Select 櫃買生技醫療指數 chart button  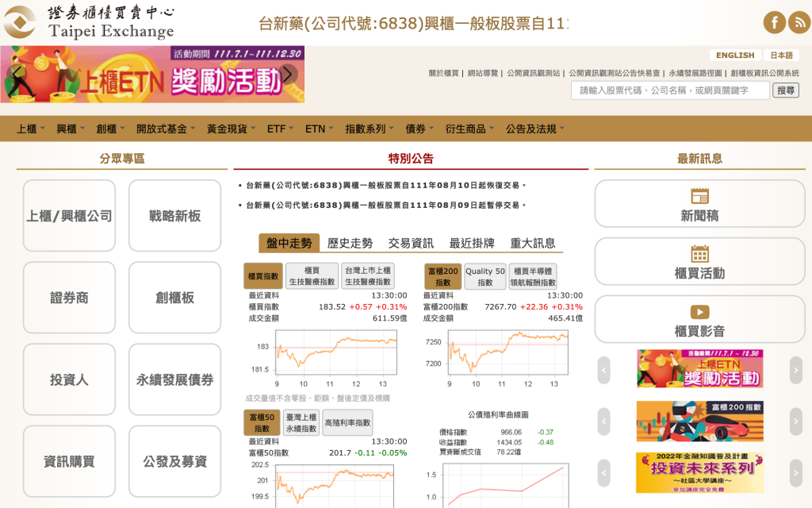tap(312, 275)
